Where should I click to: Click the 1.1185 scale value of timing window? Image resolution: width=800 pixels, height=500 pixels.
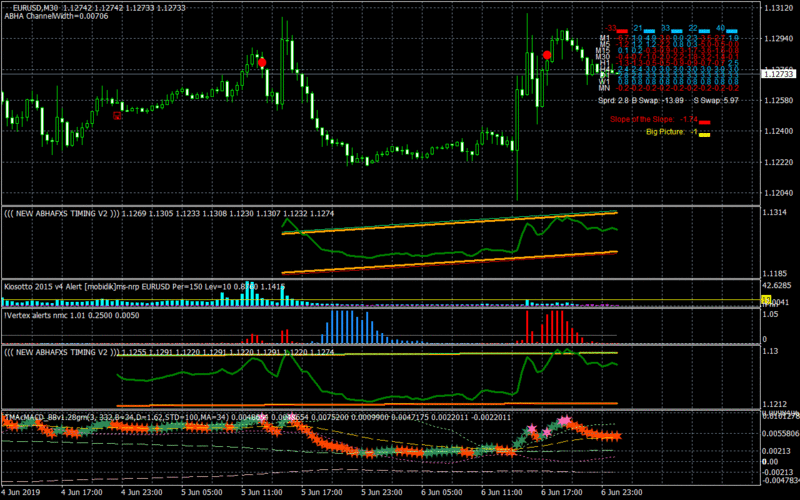(776, 274)
